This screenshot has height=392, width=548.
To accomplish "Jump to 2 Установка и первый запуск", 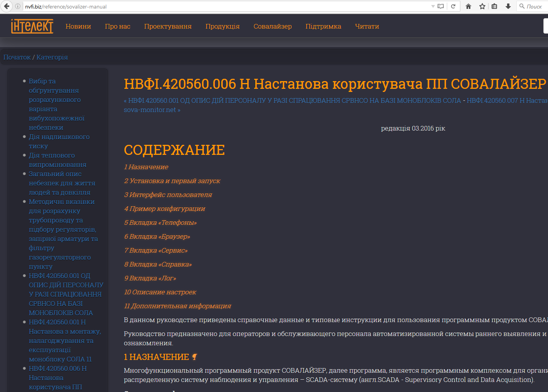I will click(172, 181).
